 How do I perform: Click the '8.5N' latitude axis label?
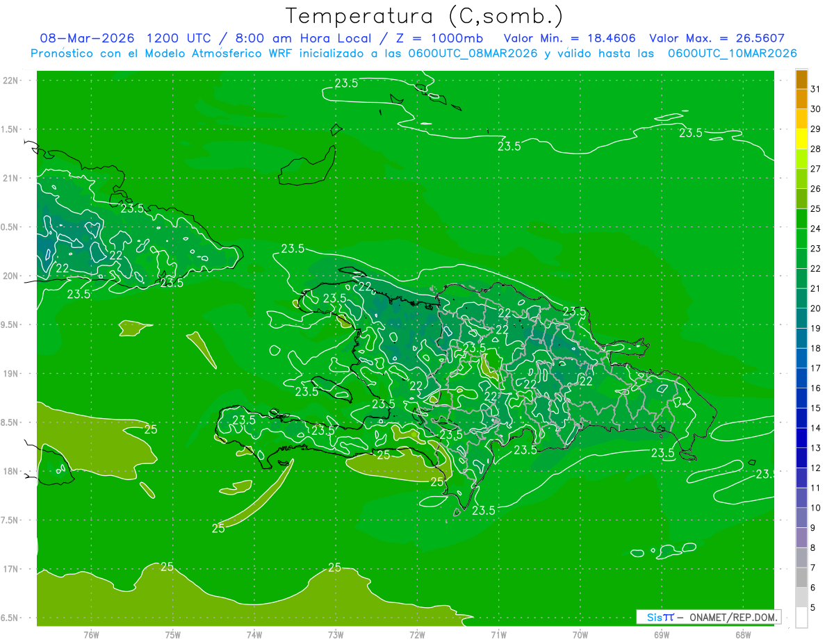[x=10, y=422]
